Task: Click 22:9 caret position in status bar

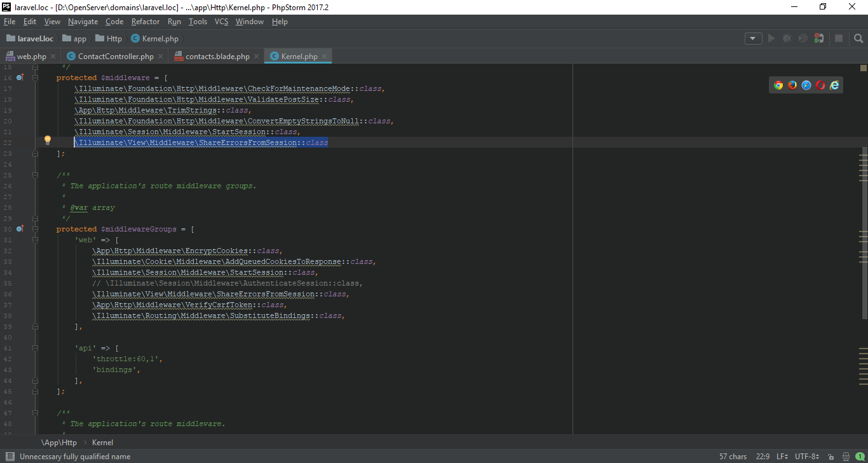Action: coord(763,457)
